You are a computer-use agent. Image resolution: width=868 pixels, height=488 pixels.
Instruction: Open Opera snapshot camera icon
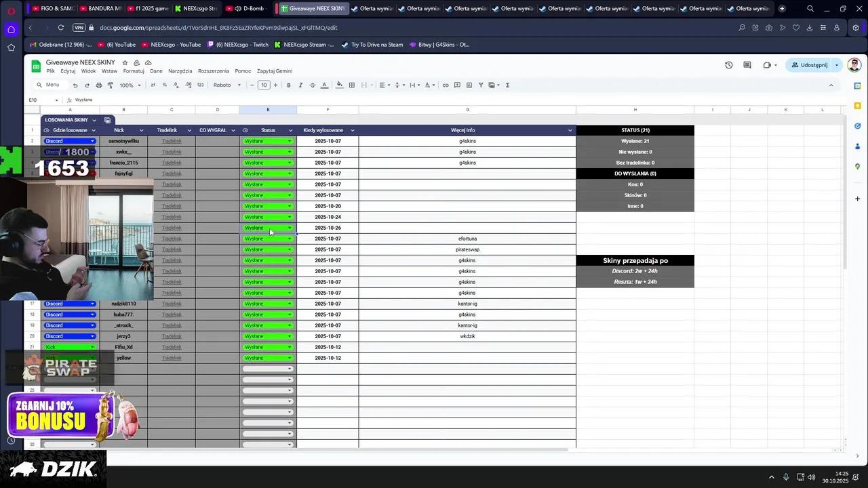[x=769, y=28]
